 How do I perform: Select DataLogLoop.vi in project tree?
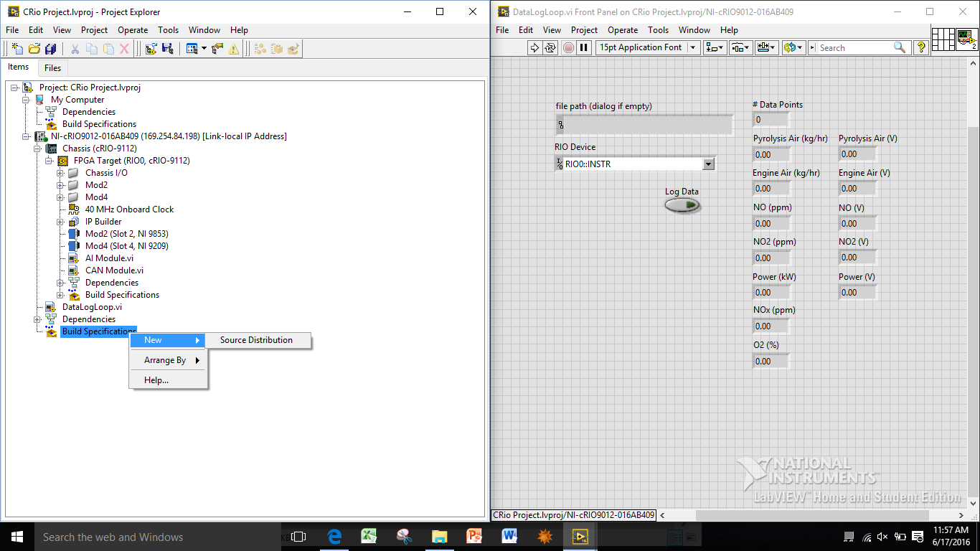pyautogui.click(x=92, y=307)
